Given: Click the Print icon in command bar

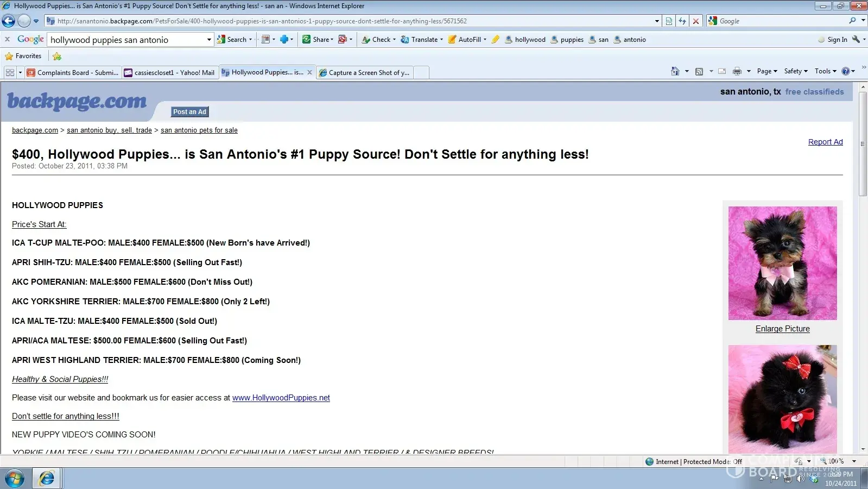Looking at the screenshot, I should coord(737,71).
